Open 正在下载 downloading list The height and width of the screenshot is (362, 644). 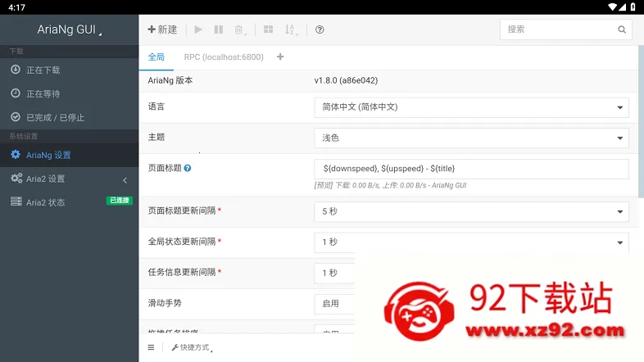[x=69, y=70]
